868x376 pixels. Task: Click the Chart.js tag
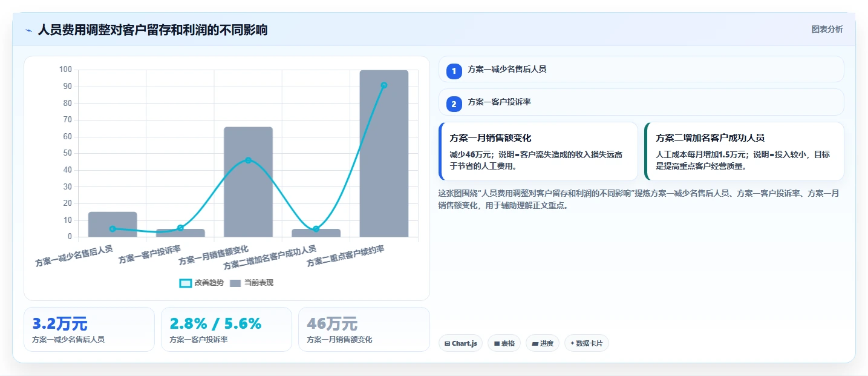pyautogui.click(x=460, y=343)
